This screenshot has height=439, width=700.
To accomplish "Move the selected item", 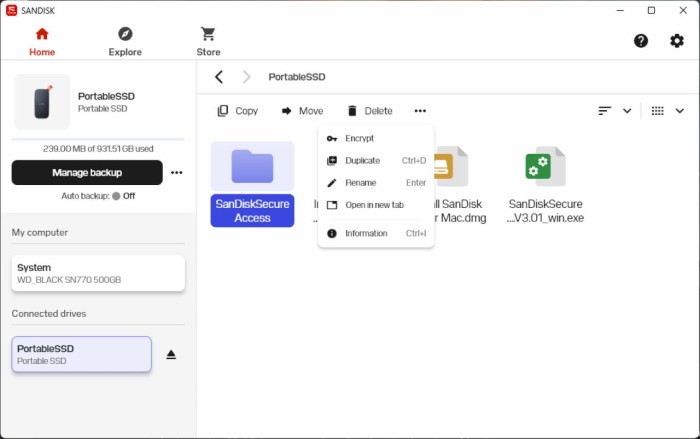I will (x=302, y=111).
